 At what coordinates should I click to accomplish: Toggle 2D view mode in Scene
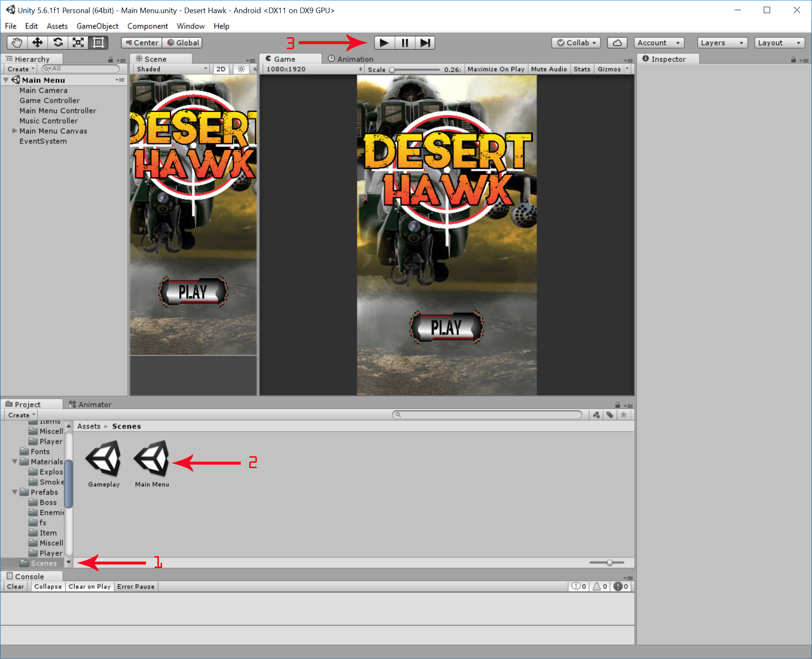click(221, 69)
